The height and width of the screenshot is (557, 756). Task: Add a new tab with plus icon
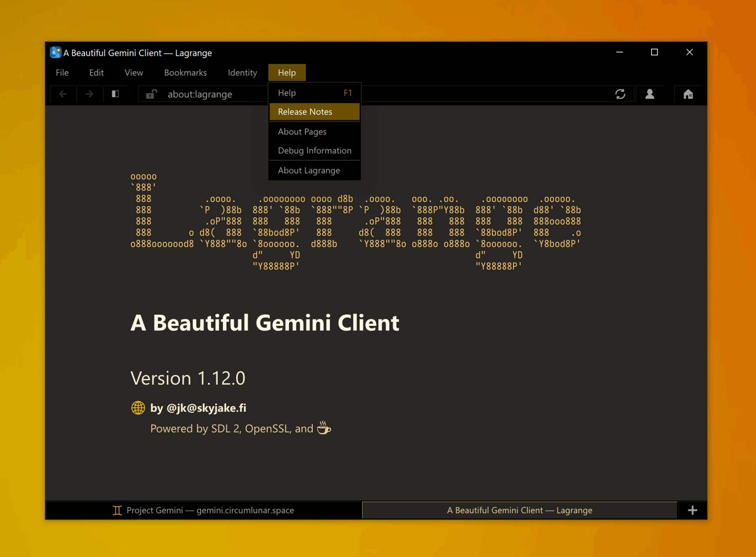pyautogui.click(x=693, y=510)
